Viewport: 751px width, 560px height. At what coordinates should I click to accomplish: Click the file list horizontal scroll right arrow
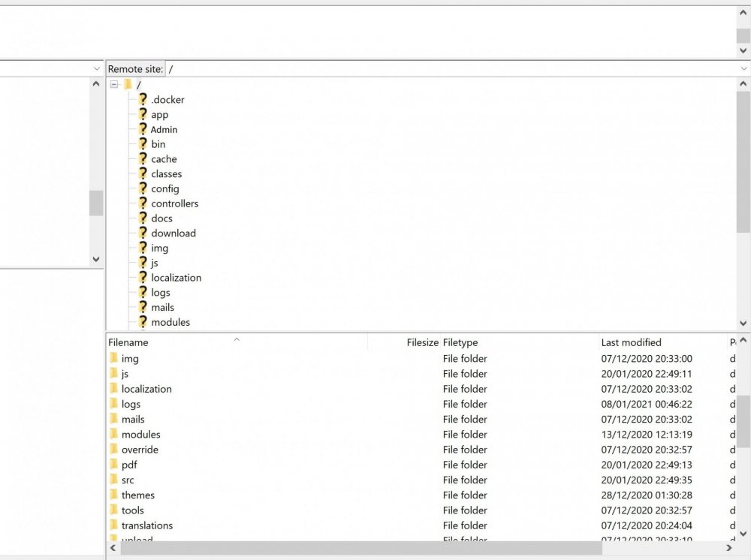(x=729, y=548)
